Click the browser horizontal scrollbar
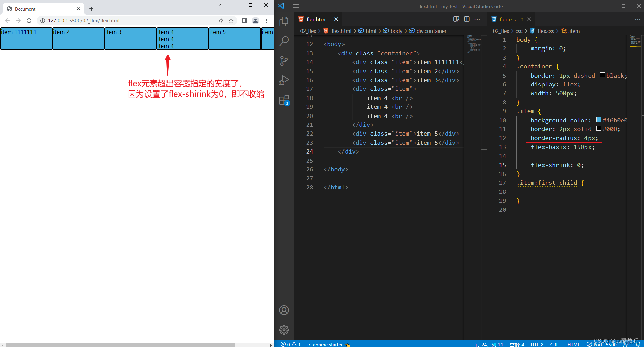The width and height of the screenshot is (644, 347). (x=120, y=345)
